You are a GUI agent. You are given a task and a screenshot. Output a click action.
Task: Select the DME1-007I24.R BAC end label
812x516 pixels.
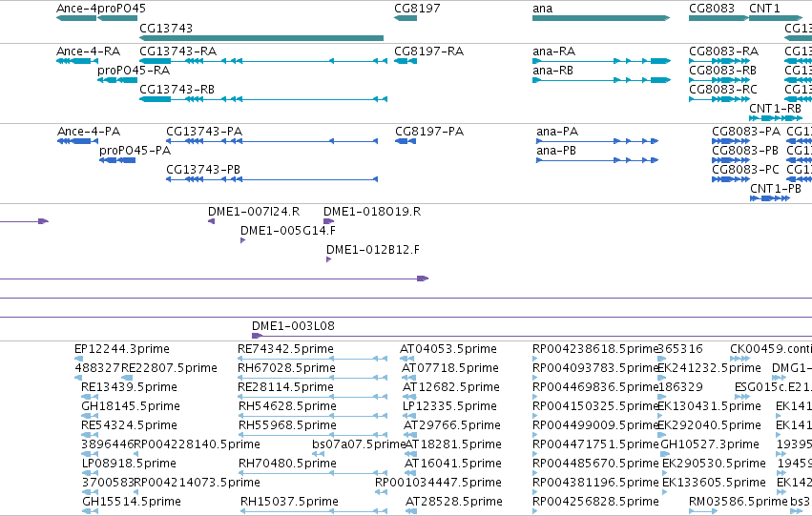coord(254,212)
